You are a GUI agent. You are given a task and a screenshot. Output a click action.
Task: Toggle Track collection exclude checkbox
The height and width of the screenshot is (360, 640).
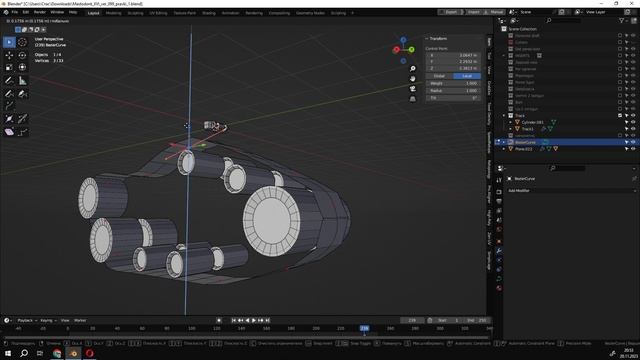[x=620, y=116]
